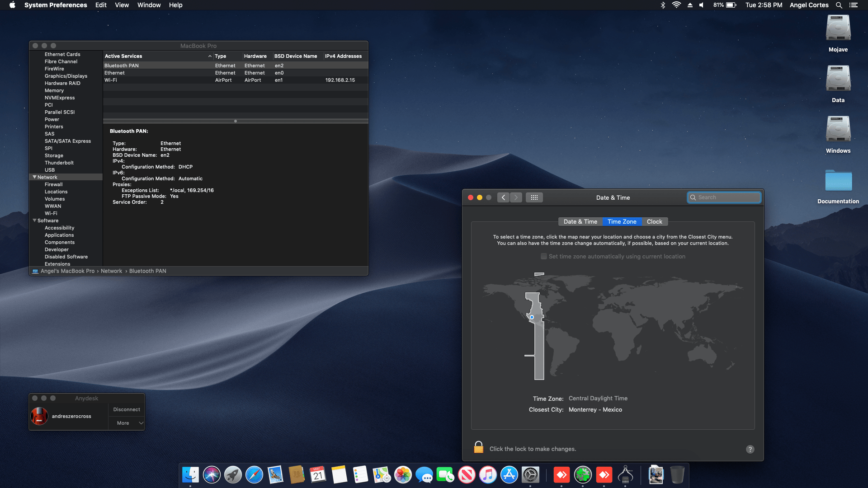
Task: Select the Wi-Fi row in Active Services
Action: (x=236, y=80)
